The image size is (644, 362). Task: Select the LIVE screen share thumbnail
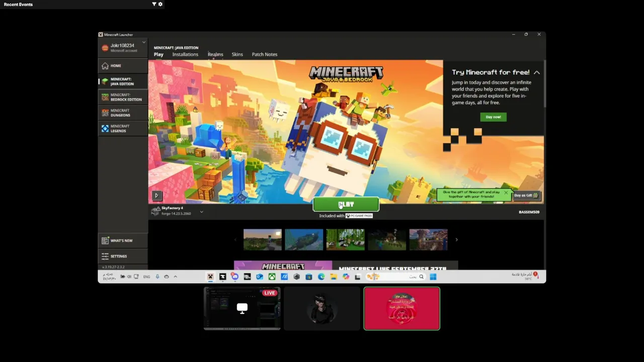[x=242, y=308]
